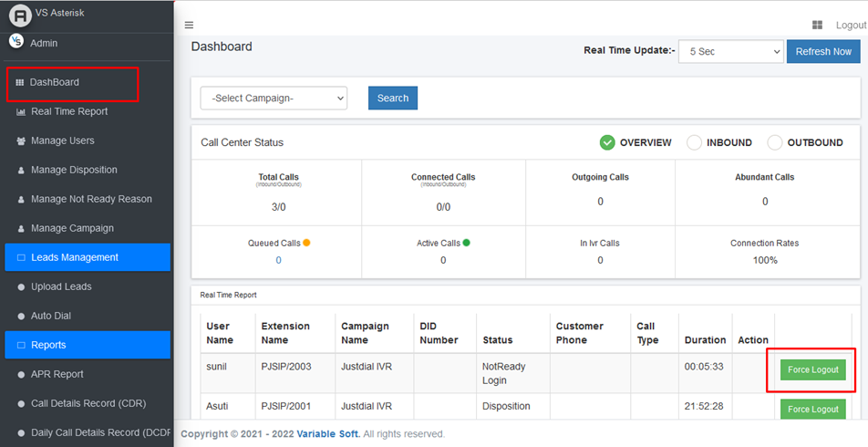This screenshot has height=447, width=868.
Task: Open the Real Time Update interval dropdown
Action: coord(730,52)
